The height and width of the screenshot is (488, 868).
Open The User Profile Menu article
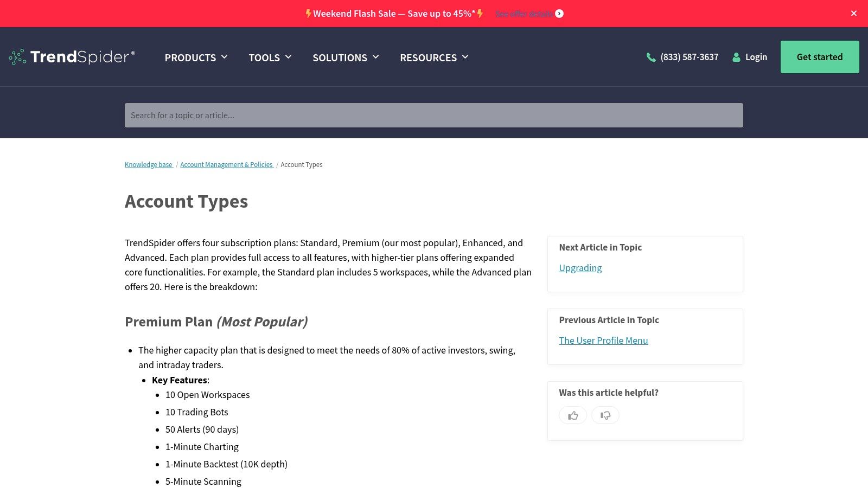(604, 341)
